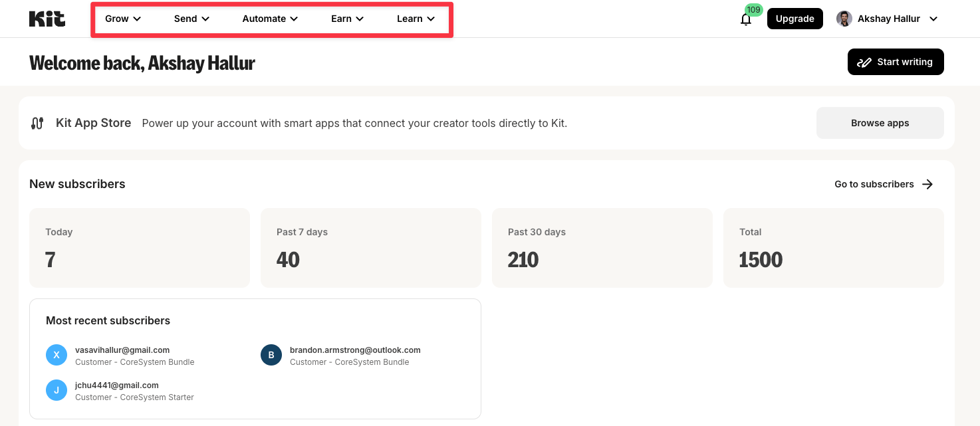
Task: Click the avatar for vasavihallur@gmail.com
Action: (57, 355)
